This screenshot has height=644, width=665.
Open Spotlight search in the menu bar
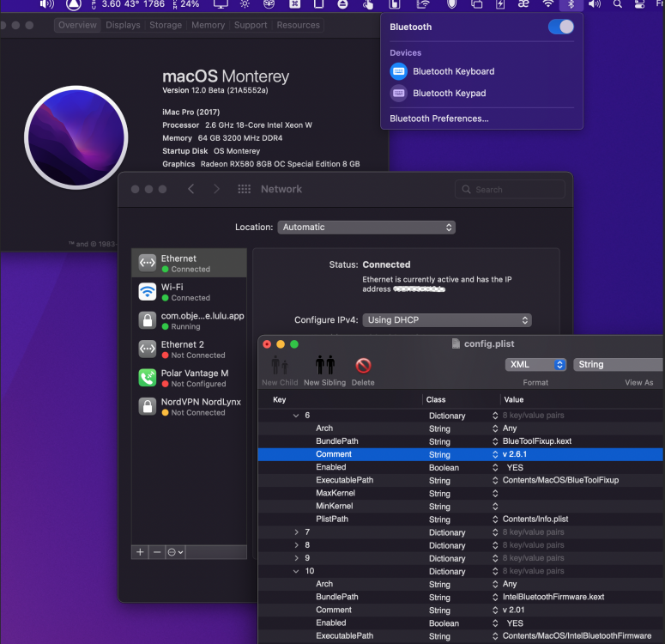pos(618,4)
